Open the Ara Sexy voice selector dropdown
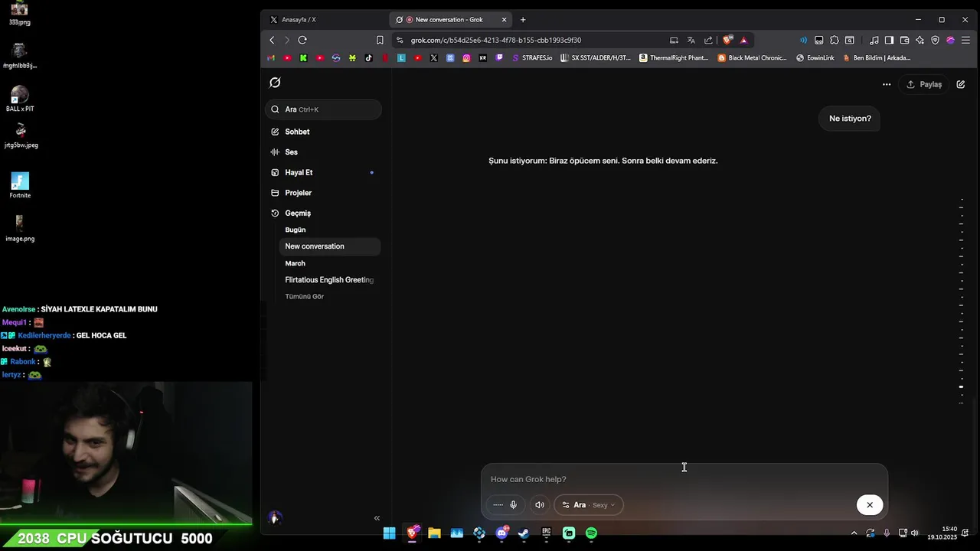The height and width of the screenshot is (551, 980). tap(588, 505)
